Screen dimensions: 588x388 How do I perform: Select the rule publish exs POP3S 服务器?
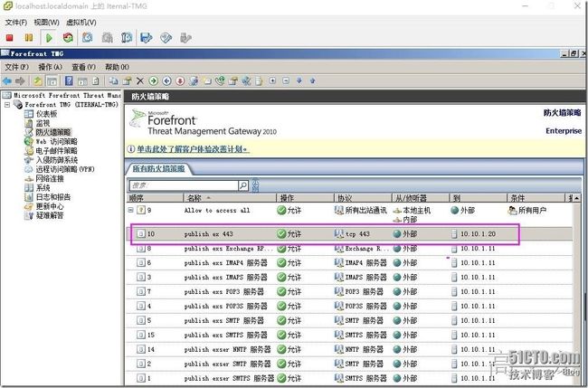tap(350, 307)
